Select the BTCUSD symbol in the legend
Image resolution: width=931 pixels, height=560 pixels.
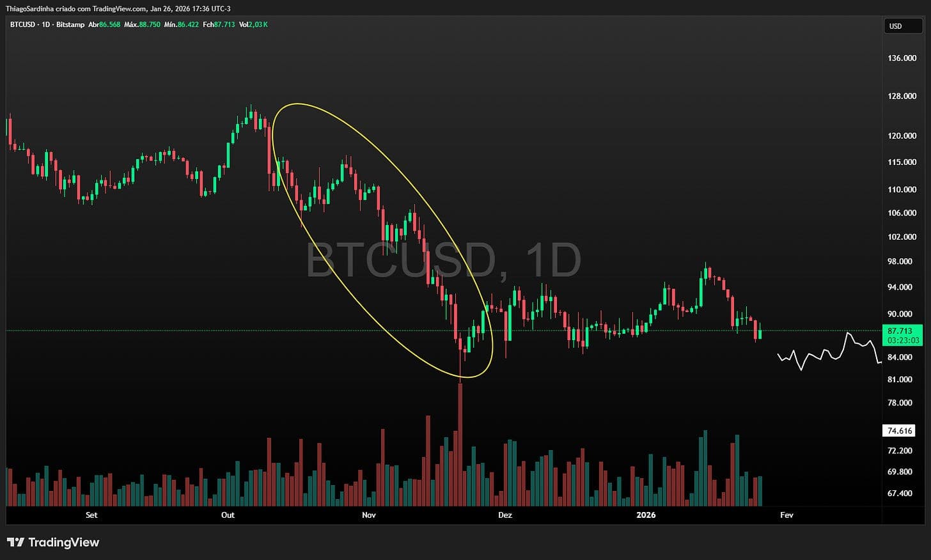tap(24, 24)
